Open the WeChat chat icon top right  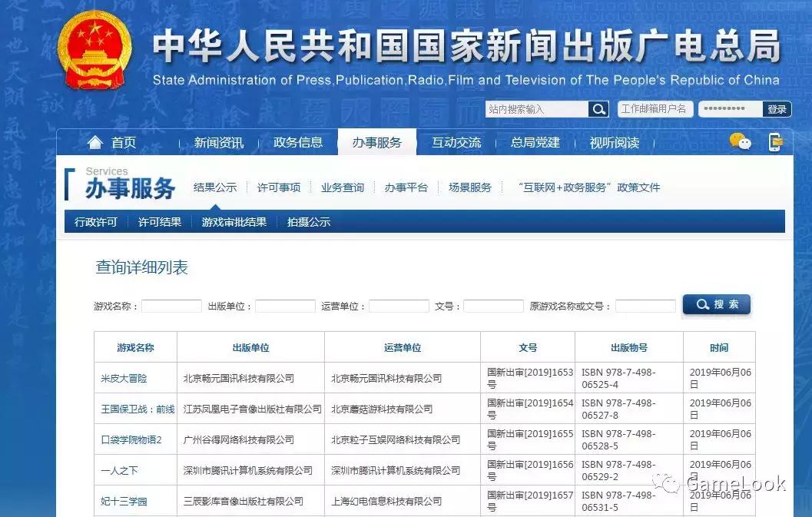pyautogui.click(x=740, y=141)
